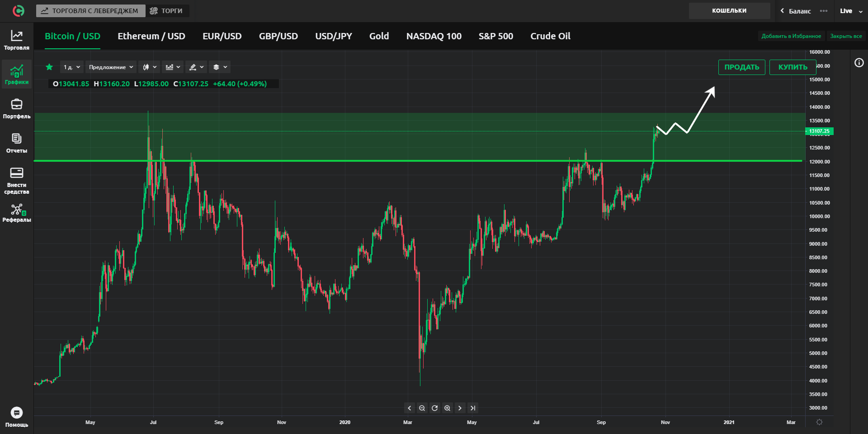Select EUR/USD tab
Image resolution: width=868 pixels, height=434 pixels.
pyautogui.click(x=222, y=36)
